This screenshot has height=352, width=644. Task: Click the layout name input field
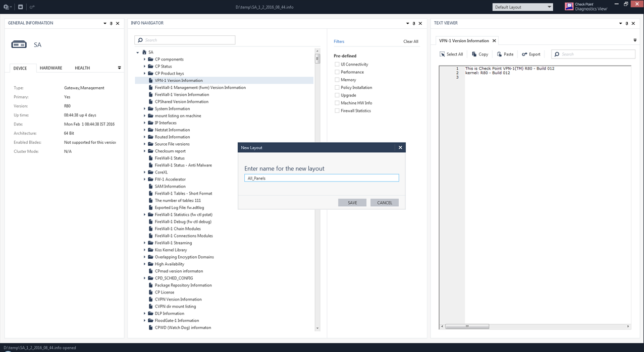pyautogui.click(x=321, y=179)
